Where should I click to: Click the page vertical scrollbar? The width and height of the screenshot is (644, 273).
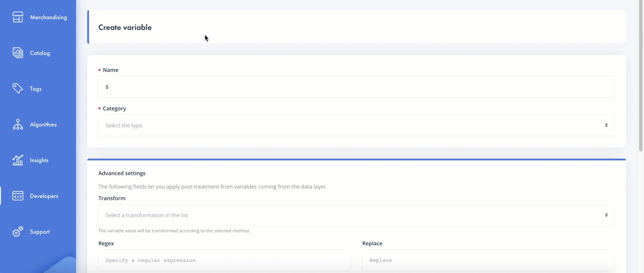coord(641,76)
